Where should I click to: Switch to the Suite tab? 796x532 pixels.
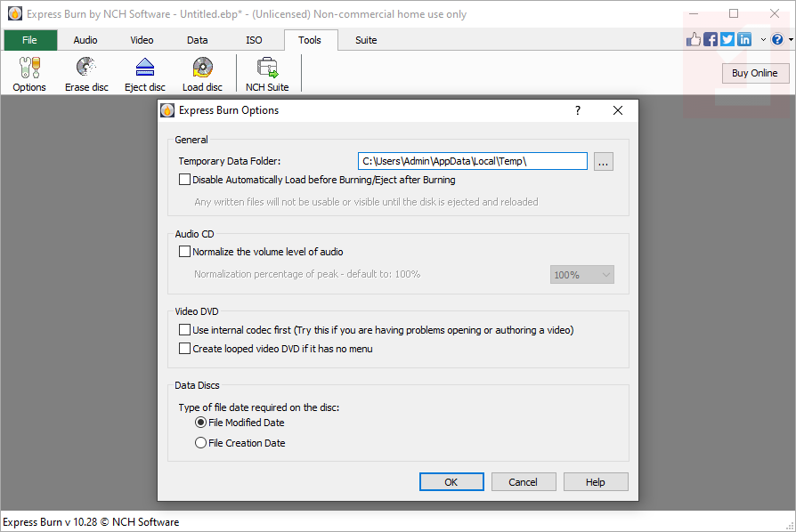coord(366,40)
